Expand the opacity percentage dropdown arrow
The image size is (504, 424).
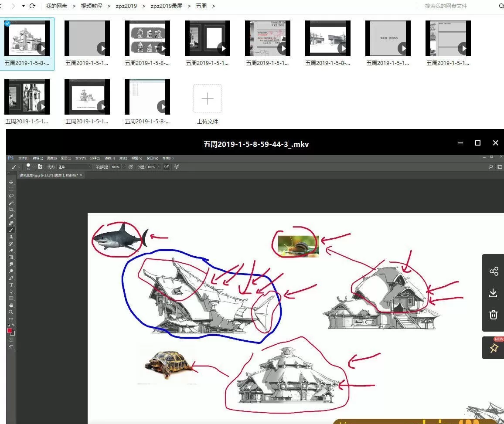[x=123, y=166]
